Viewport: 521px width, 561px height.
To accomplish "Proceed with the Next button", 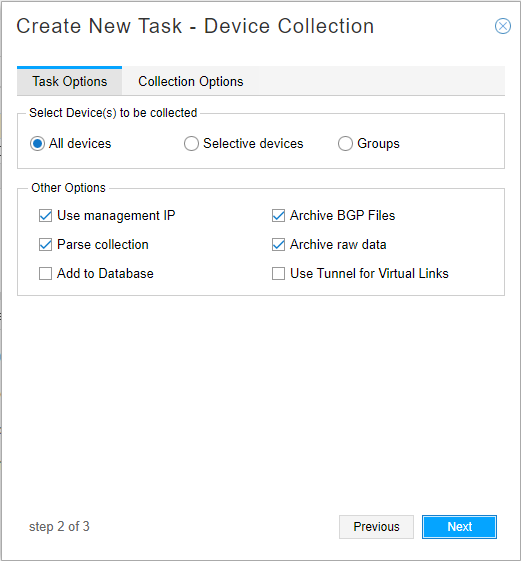I will pyautogui.click(x=459, y=527).
